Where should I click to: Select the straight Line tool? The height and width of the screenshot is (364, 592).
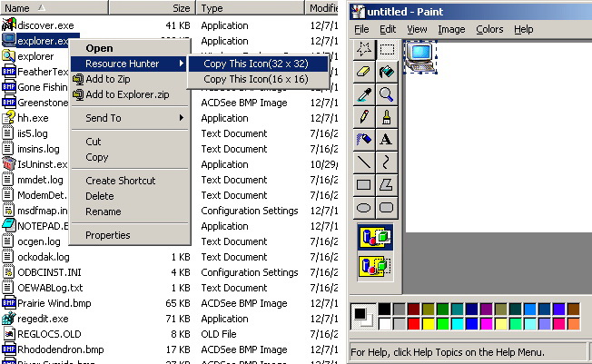click(x=364, y=162)
